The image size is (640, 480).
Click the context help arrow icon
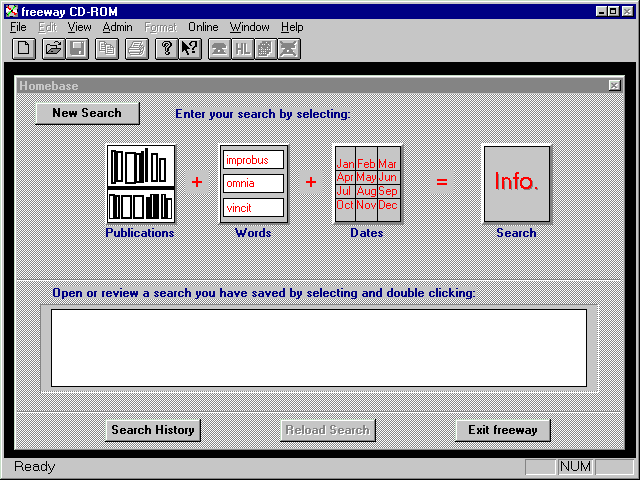coord(190,49)
